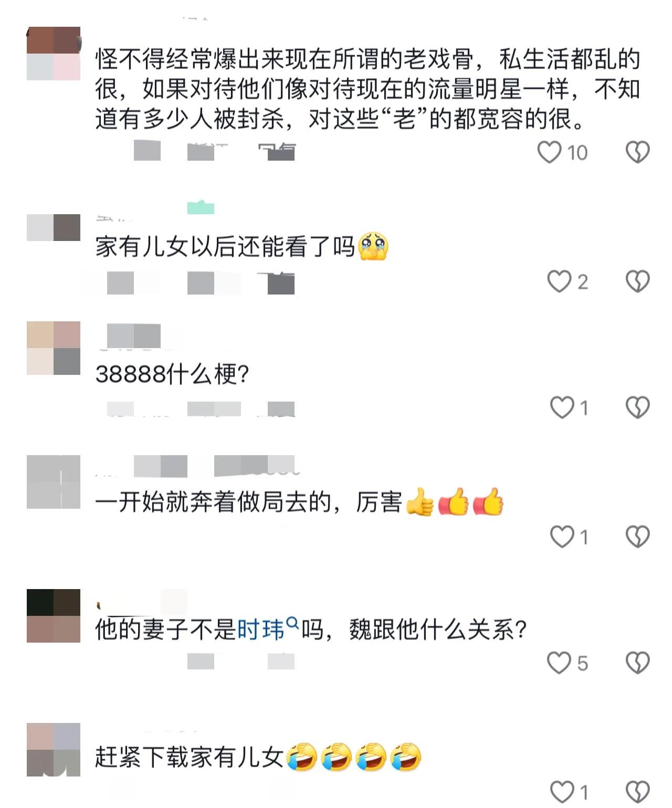Dislike the 家有儿女以后还能看了吗 comment

click(x=638, y=281)
